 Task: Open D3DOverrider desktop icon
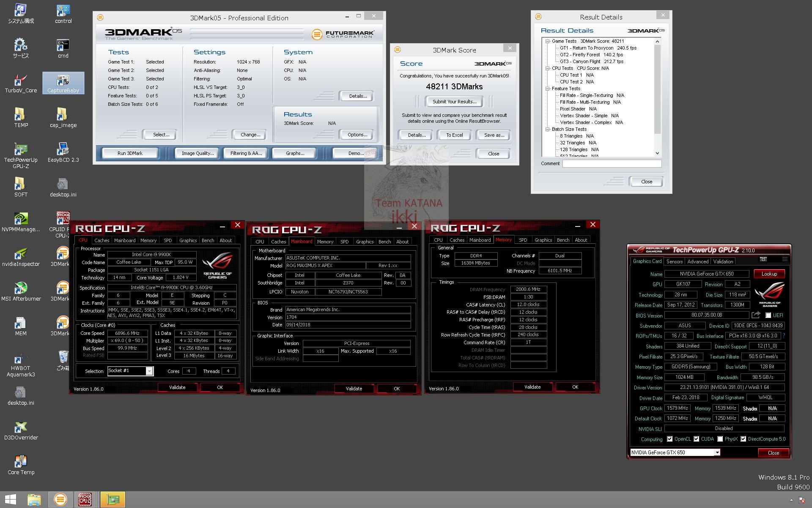point(21,431)
